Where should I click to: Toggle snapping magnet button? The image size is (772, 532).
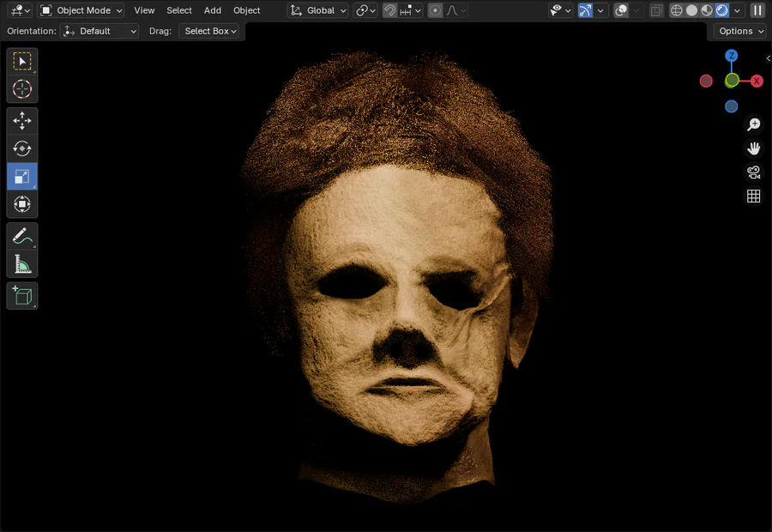pyautogui.click(x=390, y=10)
